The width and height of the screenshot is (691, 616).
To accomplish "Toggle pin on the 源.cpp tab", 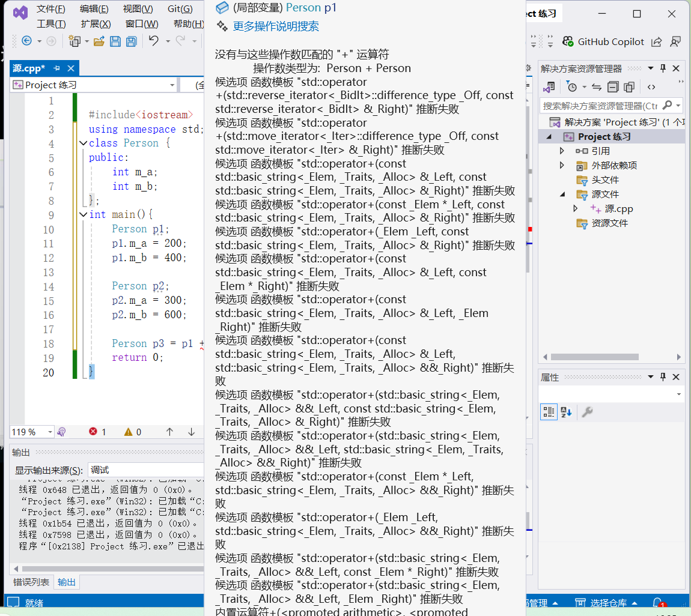I will click(56, 68).
